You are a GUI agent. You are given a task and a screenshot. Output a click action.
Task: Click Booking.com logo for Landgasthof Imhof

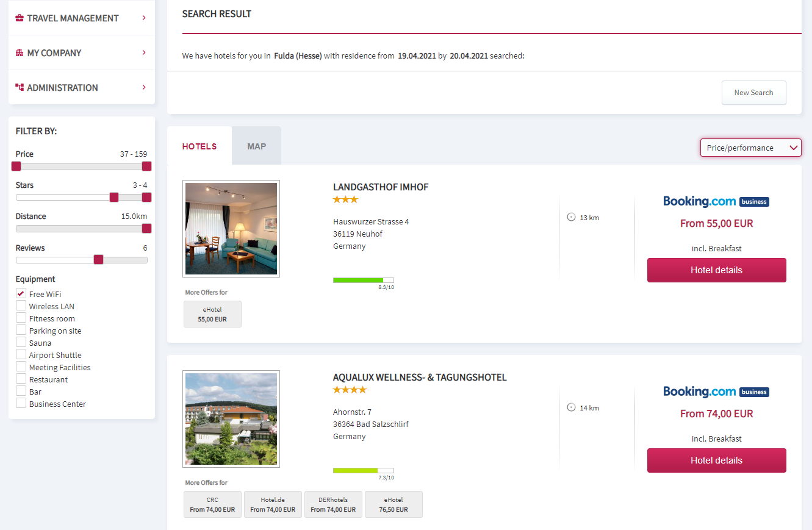pyautogui.click(x=716, y=201)
